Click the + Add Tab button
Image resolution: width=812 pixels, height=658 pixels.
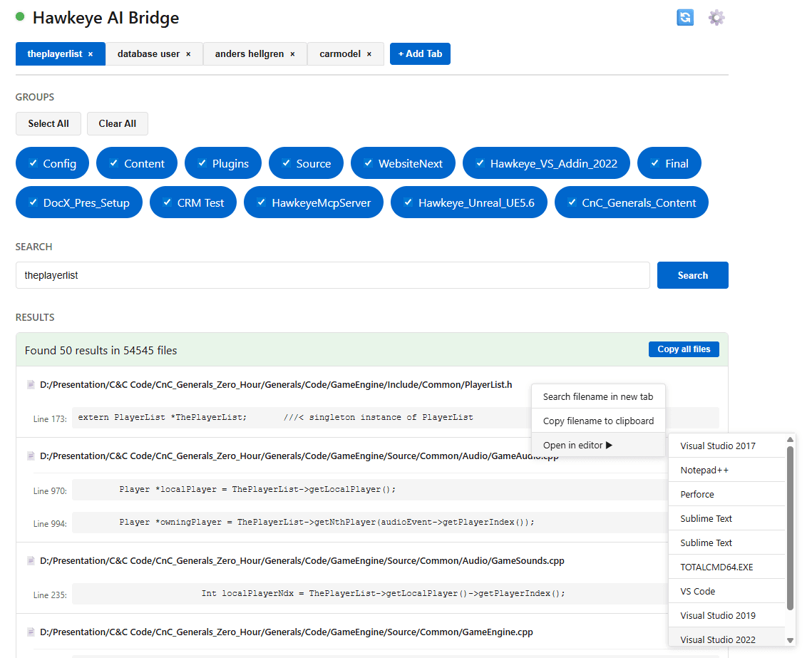420,54
